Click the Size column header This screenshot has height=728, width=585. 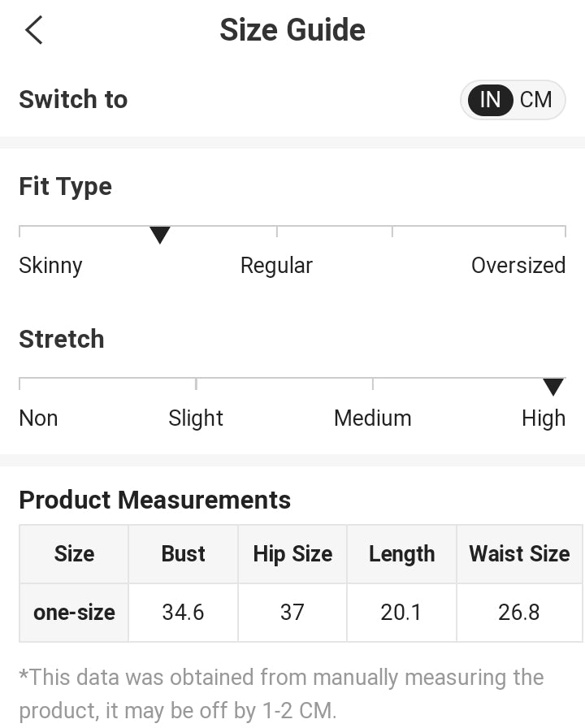(x=74, y=554)
